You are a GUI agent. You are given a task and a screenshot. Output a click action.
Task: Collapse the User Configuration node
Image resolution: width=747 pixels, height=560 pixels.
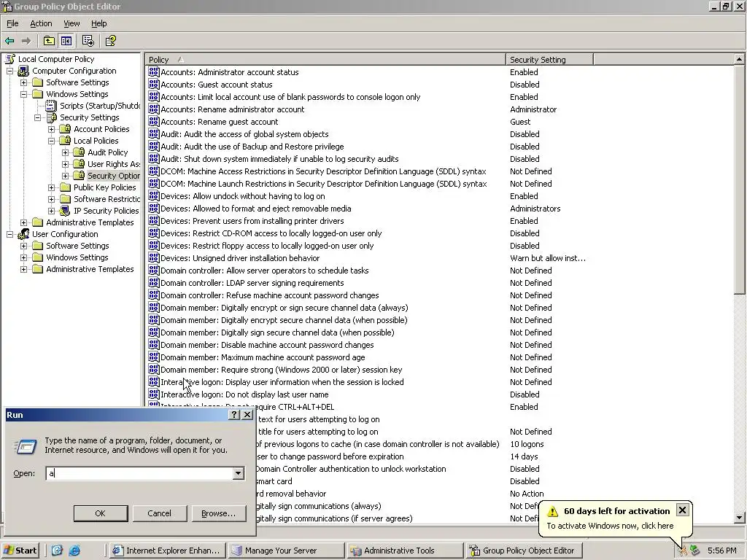coord(9,234)
